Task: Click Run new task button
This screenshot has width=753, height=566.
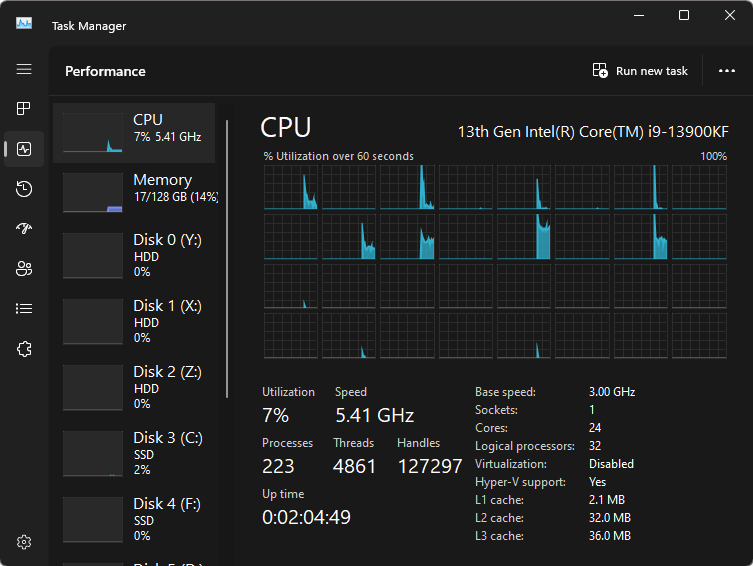Action: (x=640, y=71)
